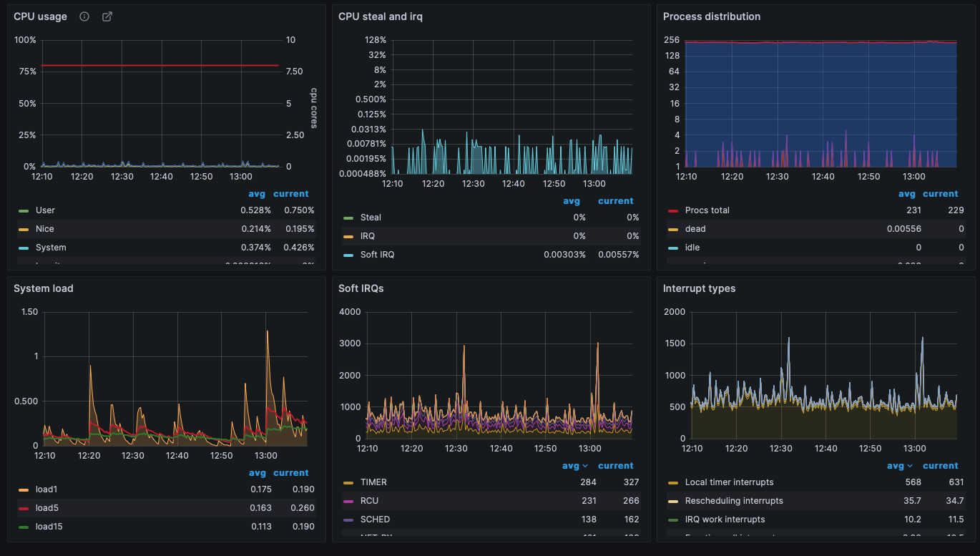Sort Soft IRQs legend by current column

(x=616, y=466)
